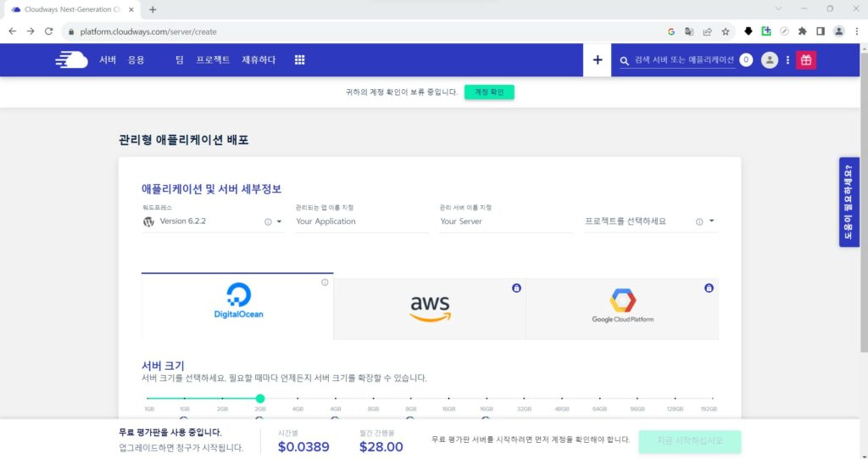Open the Chrome profile icon
This screenshot has width=868, height=459.
click(x=838, y=31)
